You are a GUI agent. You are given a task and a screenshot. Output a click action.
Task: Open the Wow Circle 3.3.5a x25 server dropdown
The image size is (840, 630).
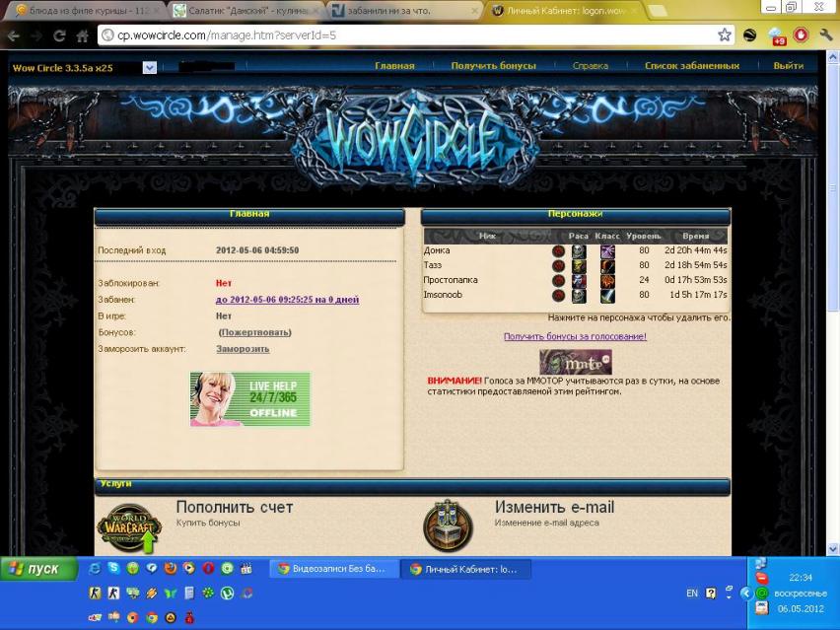(150, 67)
